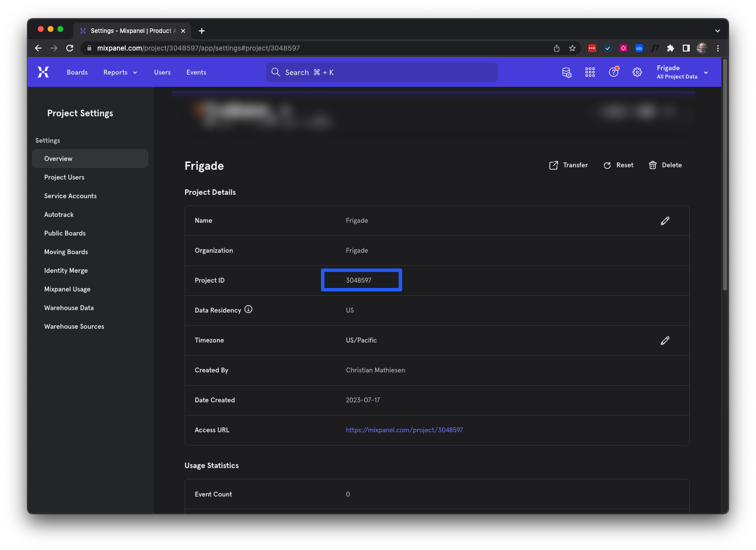Reload the page in browser

[70, 48]
